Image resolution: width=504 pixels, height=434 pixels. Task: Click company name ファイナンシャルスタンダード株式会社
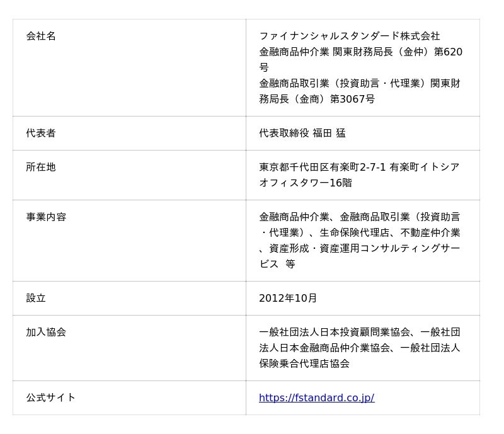(350, 37)
